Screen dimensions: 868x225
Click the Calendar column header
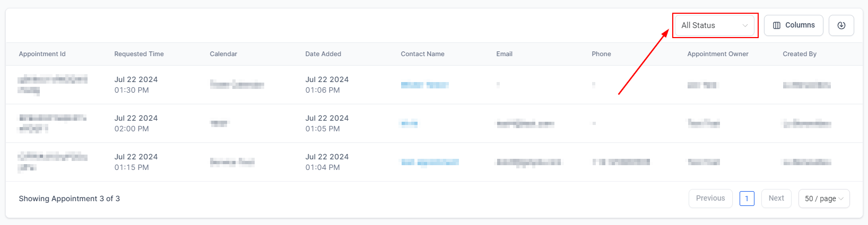[x=223, y=54]
